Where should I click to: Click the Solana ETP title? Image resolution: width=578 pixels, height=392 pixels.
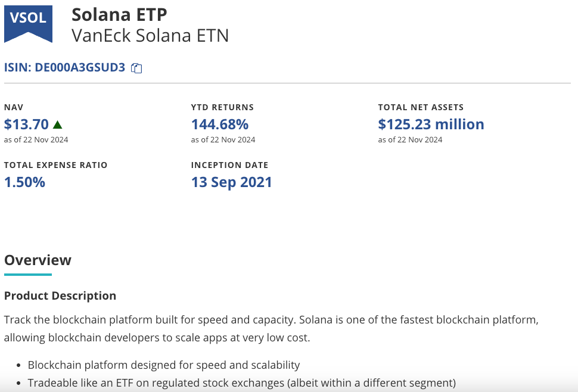[x=119, y=15]
